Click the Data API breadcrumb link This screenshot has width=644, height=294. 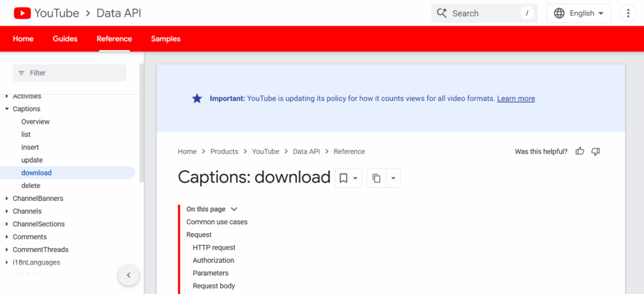click(x=306, y=151)
